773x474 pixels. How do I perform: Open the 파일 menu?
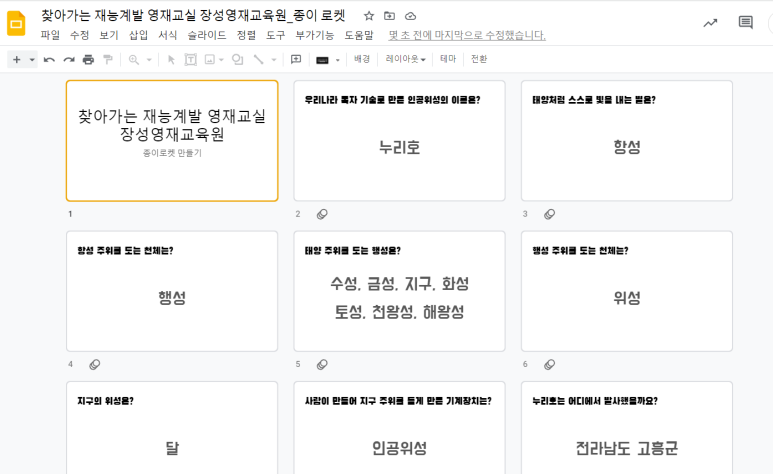tap(50, 35)
